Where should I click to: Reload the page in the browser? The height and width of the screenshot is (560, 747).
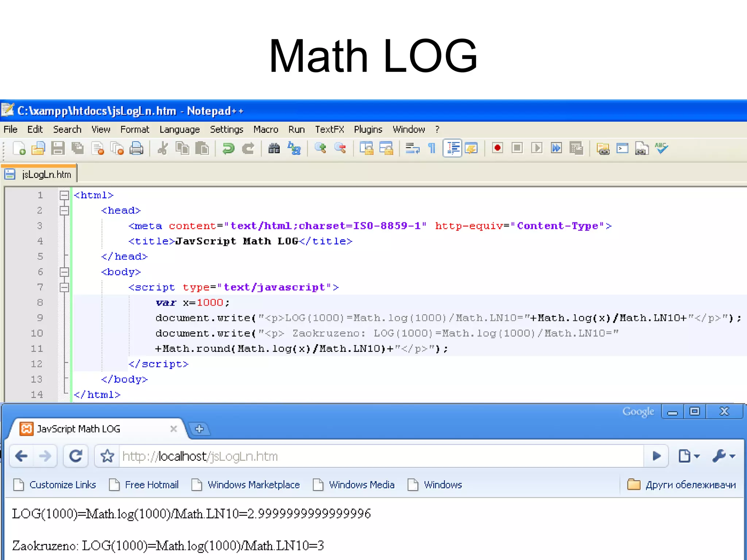pyautogui.click(x=76, y=456)
